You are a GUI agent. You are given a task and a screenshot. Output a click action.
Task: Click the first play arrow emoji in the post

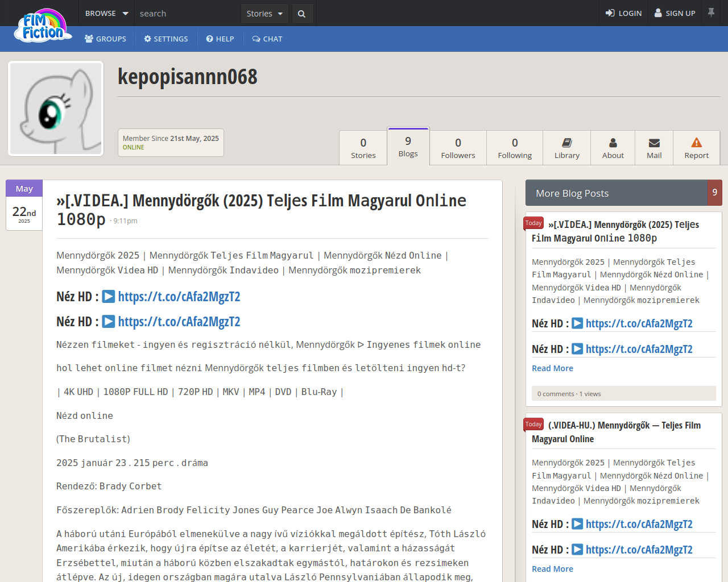[x=109, y=297]
